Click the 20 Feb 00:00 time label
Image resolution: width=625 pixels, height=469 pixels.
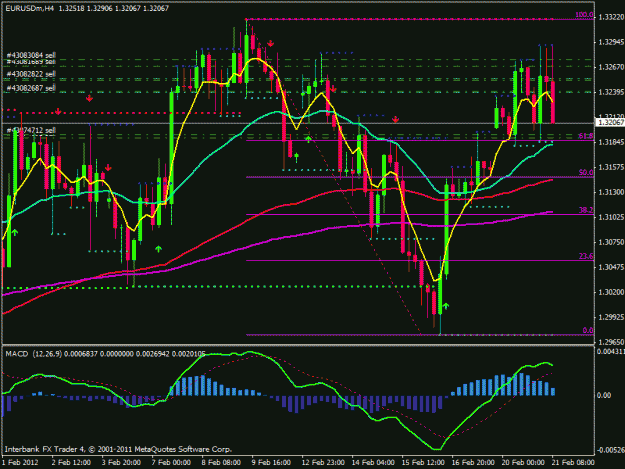coord(523,463)
